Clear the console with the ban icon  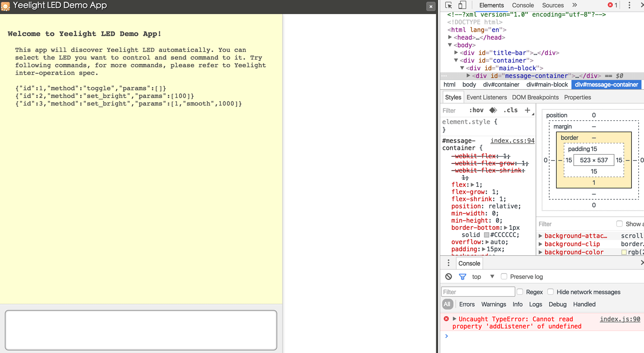(x=448, y=277)
